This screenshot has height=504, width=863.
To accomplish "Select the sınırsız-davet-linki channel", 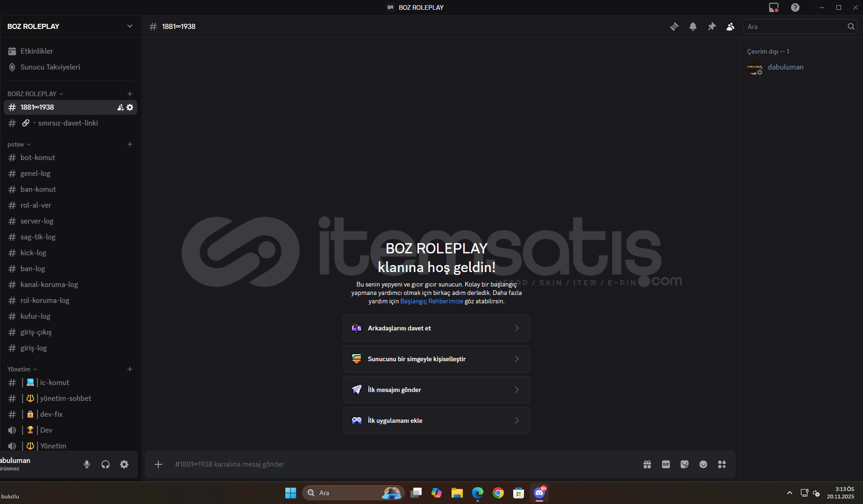I will tap(70, 123).
